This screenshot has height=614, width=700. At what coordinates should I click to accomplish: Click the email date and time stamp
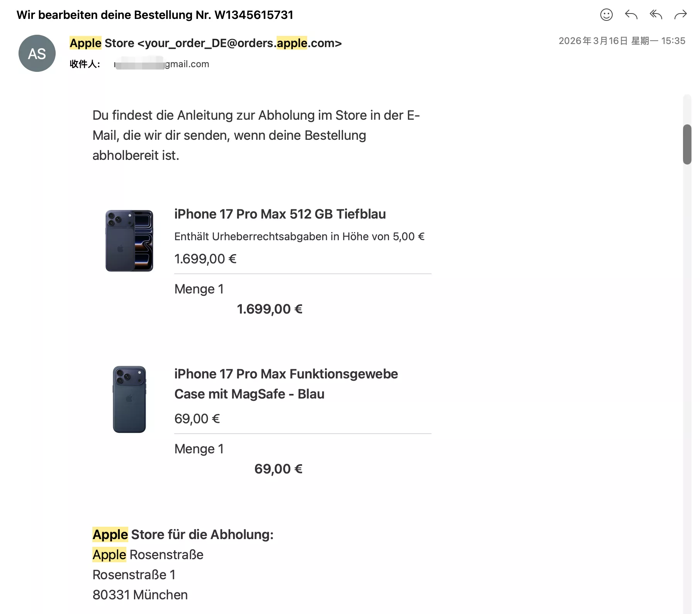click(x=622, y=41)
